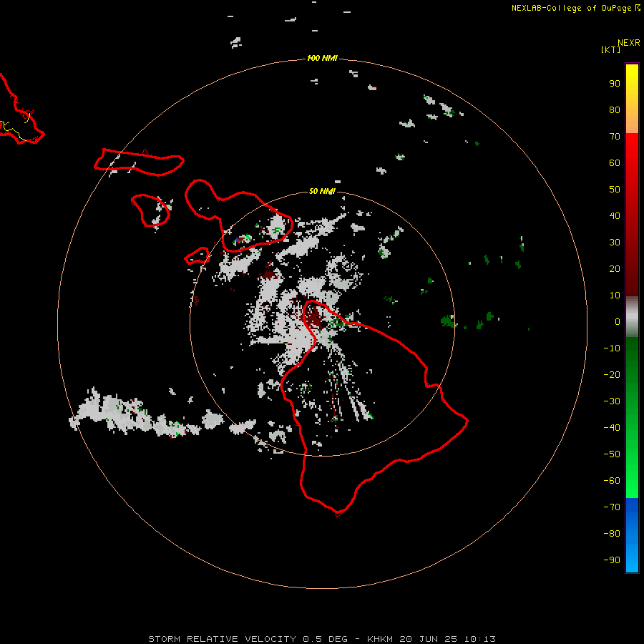Click the NEXR label above color scale
The width and height of the screenshot is (644, 644).
[x=629, y=43]
